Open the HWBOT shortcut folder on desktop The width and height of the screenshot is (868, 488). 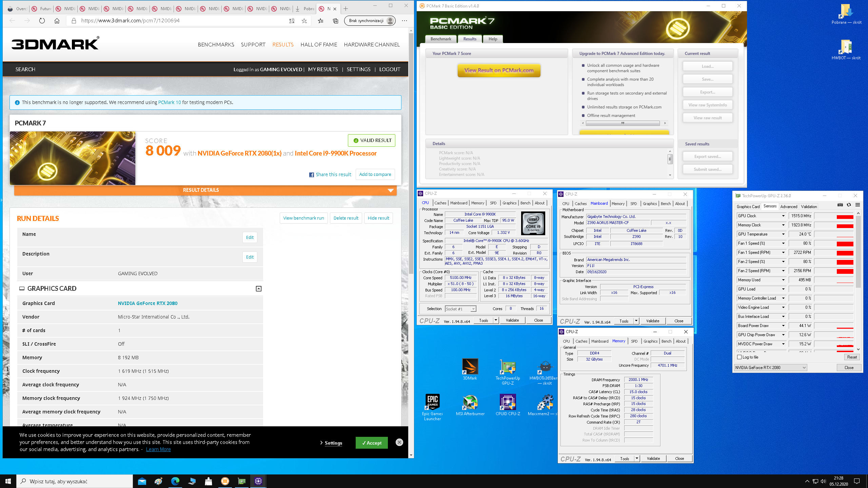point(846,49)
